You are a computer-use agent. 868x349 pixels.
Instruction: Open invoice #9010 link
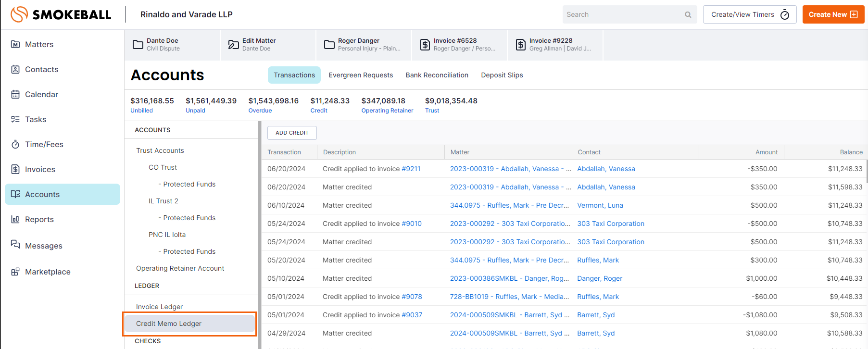pyautogui.click(x=412, y=224)
